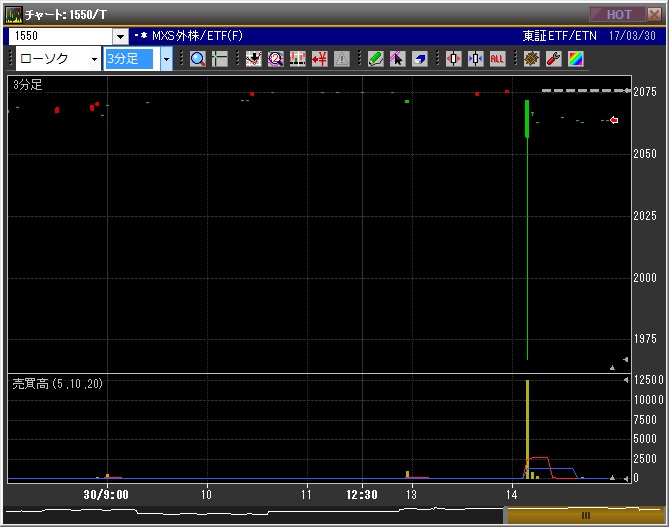Click the HOT button in title bar

tap(619, 14)
